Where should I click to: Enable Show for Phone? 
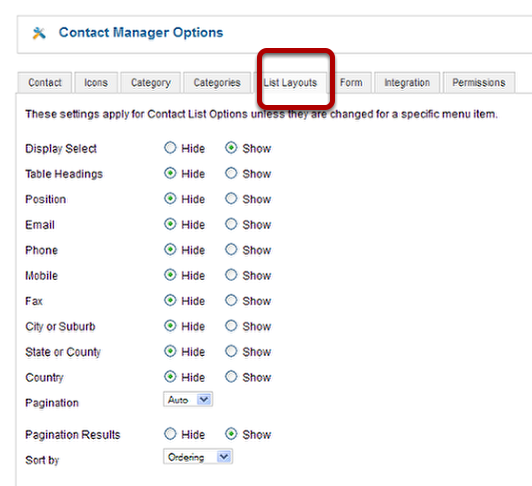pos(231,249)
